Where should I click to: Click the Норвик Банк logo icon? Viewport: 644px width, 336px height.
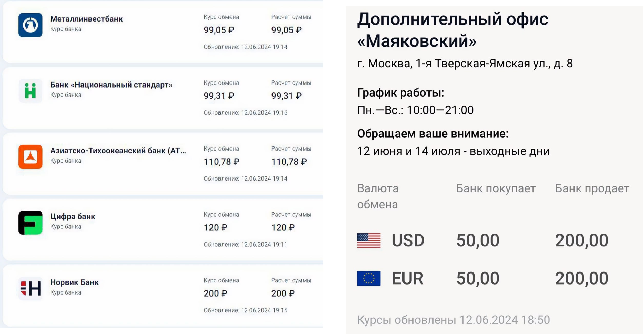click(30, 288)
